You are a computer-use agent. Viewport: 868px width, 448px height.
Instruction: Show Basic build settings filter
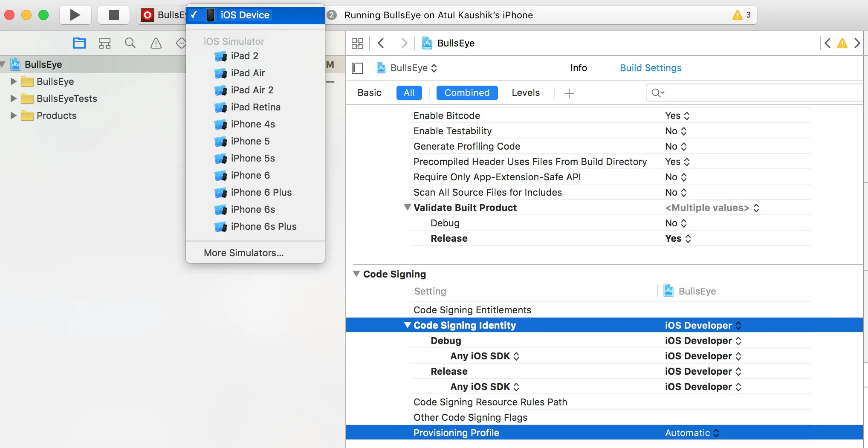pos(369,93)
